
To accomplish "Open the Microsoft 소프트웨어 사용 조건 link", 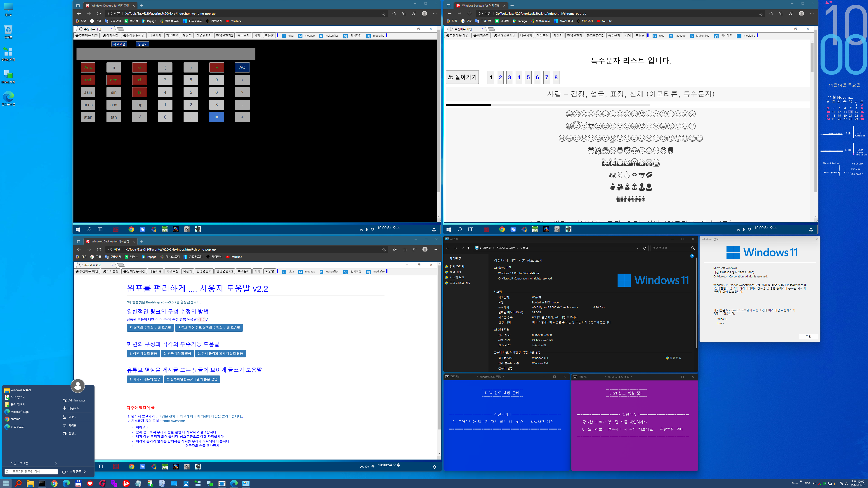I will coord(745,310).
